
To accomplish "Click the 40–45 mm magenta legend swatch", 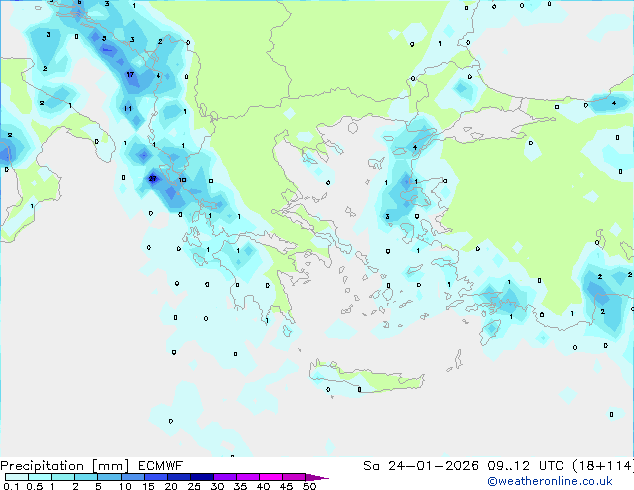I will pos(271,477).
